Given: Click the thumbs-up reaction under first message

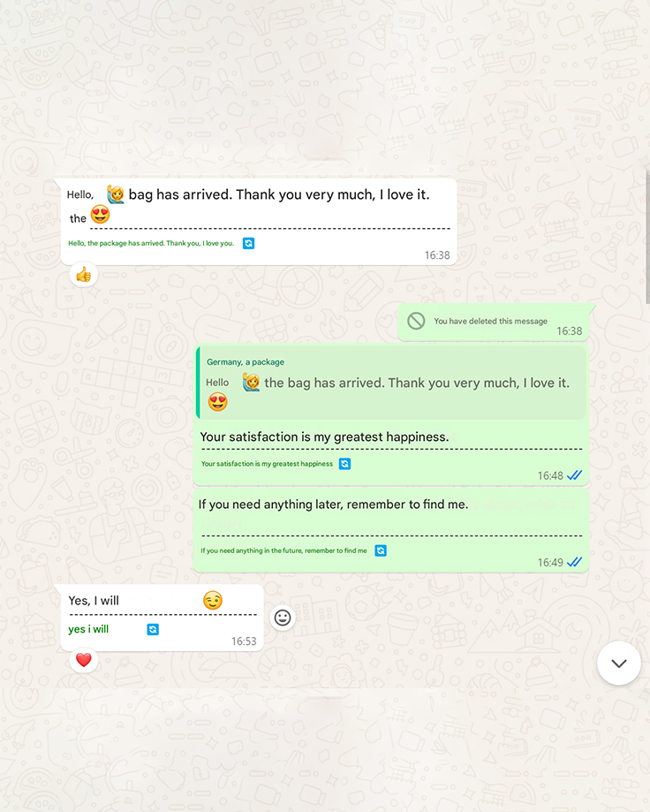Looking at the screenshot, I should click(x=83, y=275).
